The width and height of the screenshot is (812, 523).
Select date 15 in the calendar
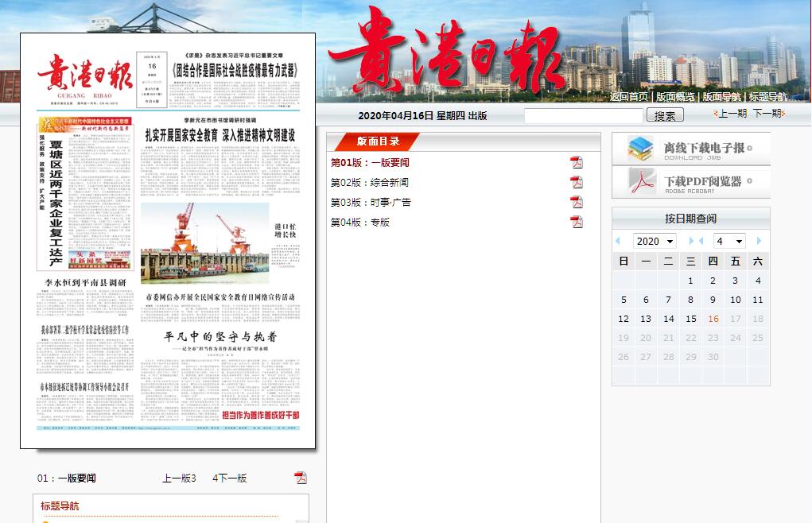click(x=690, y=319)
